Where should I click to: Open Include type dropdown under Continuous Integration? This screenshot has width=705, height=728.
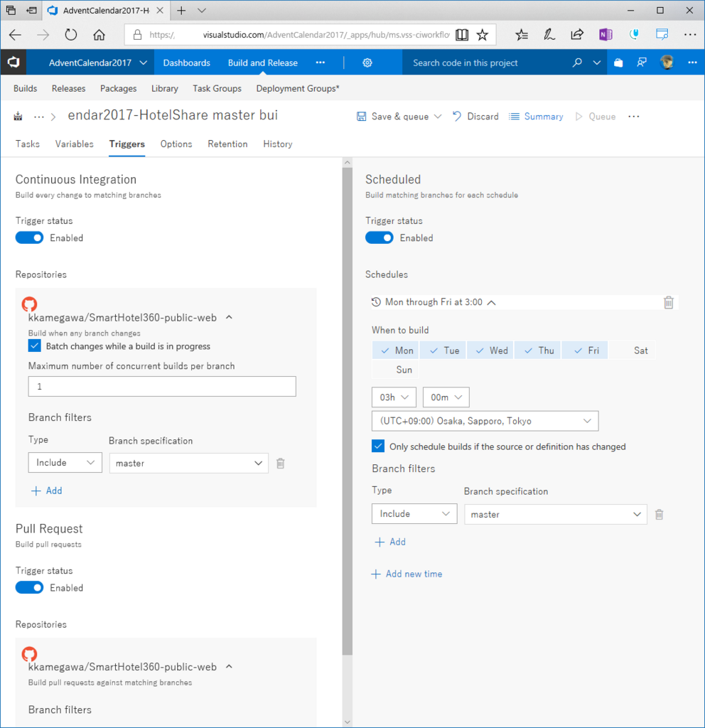(65, 462)
